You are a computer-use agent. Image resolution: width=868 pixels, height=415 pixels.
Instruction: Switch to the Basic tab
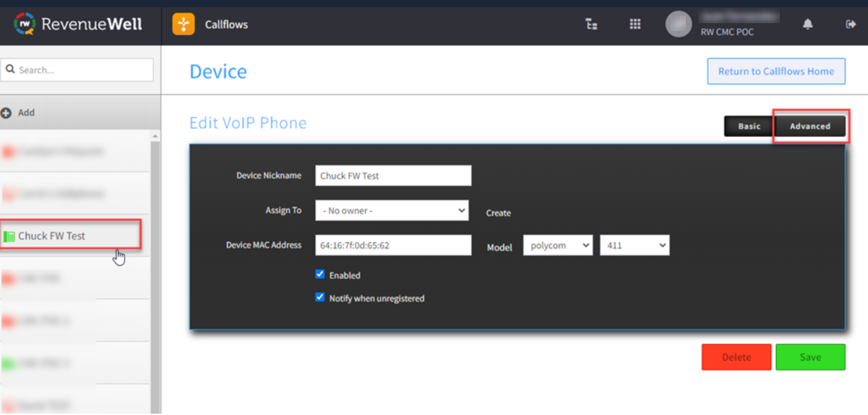tap(749, 126)
